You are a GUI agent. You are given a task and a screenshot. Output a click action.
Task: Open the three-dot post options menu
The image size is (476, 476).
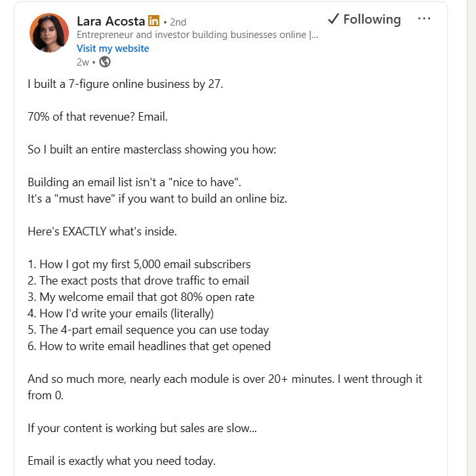pos(424,19)
